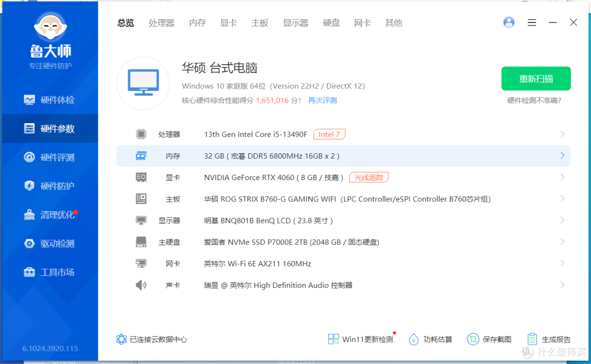Expand the 网卡 row chevron

(562, 263)
